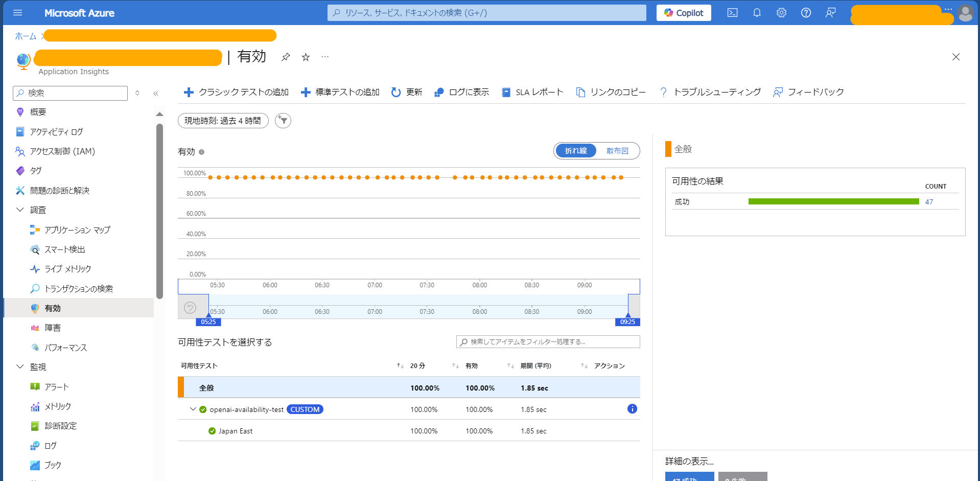Image resolution: width=980 pixels, height=481 pixels.
Task: Click the availability test filter search box
Action: [548, 342]
